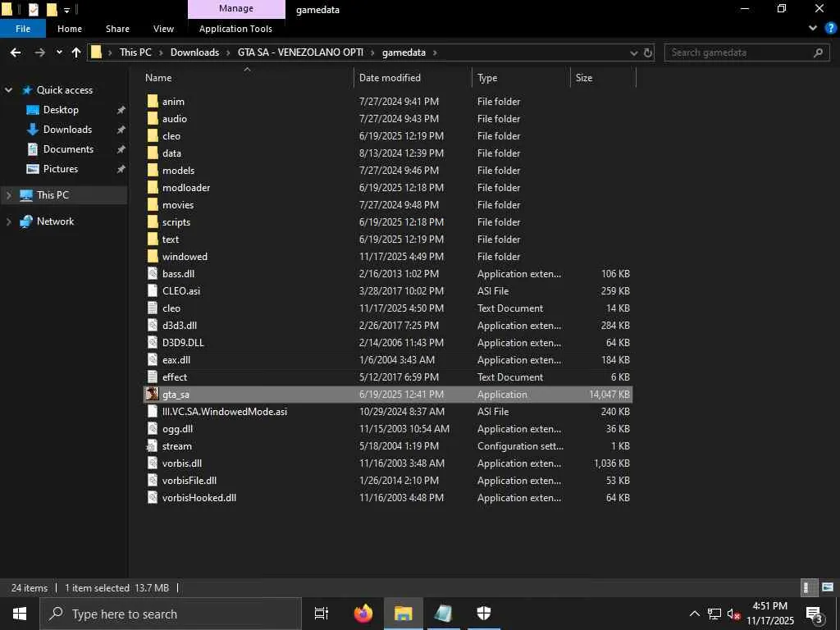Click the network tray icon
Image resolution: width=840 pixels, height=630 pixels.
(x=714, y=614)
